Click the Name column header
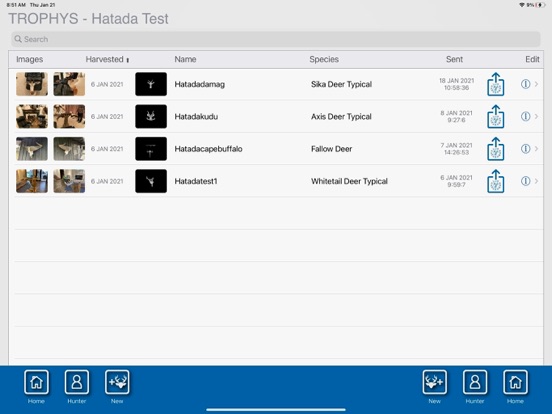 185,59
